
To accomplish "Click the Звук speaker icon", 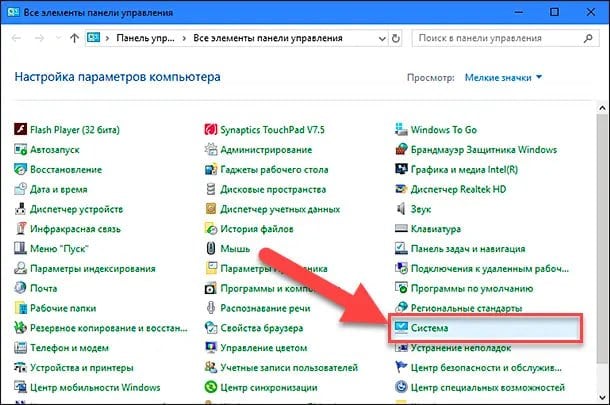I will click(x=401, y=209).
